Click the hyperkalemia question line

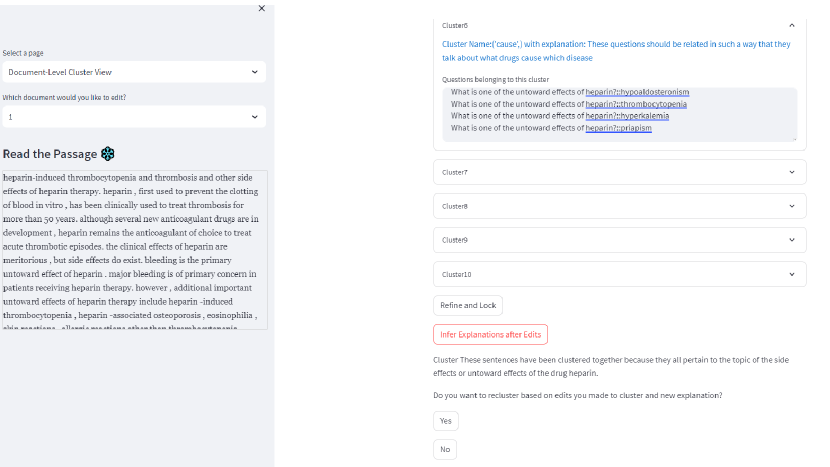(x=559, y=116)
